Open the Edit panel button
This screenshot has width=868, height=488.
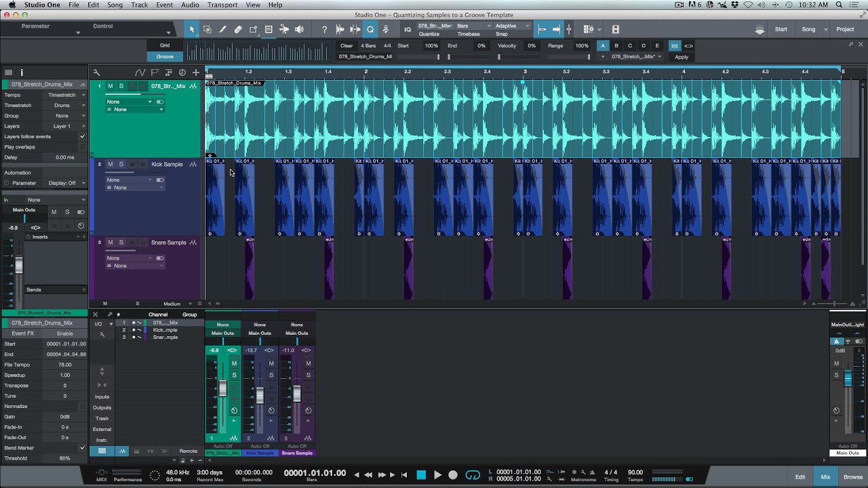[x=800, y=476]
